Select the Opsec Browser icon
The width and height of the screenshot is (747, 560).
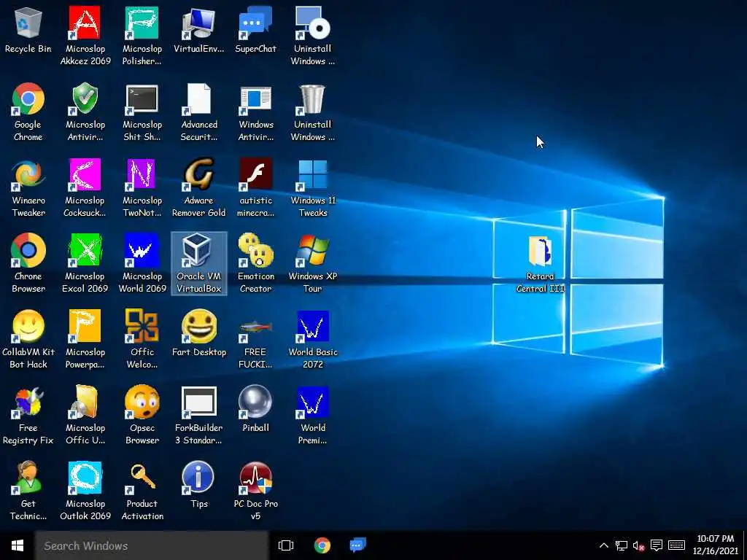coord(142,402)
